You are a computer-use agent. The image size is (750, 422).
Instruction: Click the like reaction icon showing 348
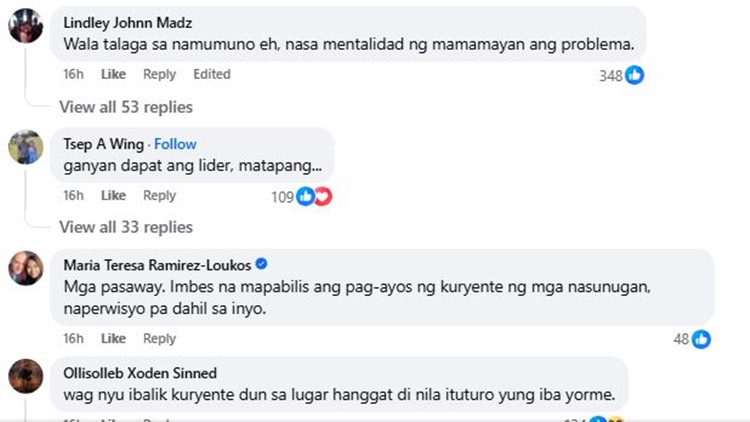coord(635,75)
